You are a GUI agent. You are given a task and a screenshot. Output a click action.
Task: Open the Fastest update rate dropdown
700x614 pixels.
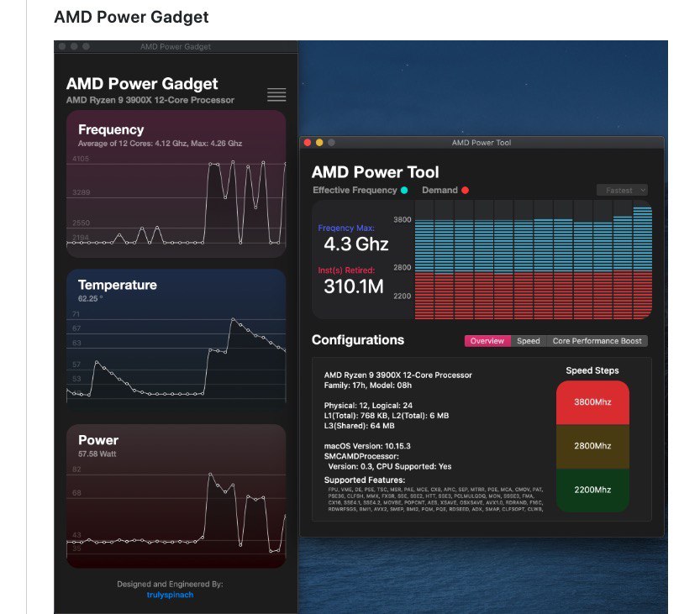click(622, 191)
